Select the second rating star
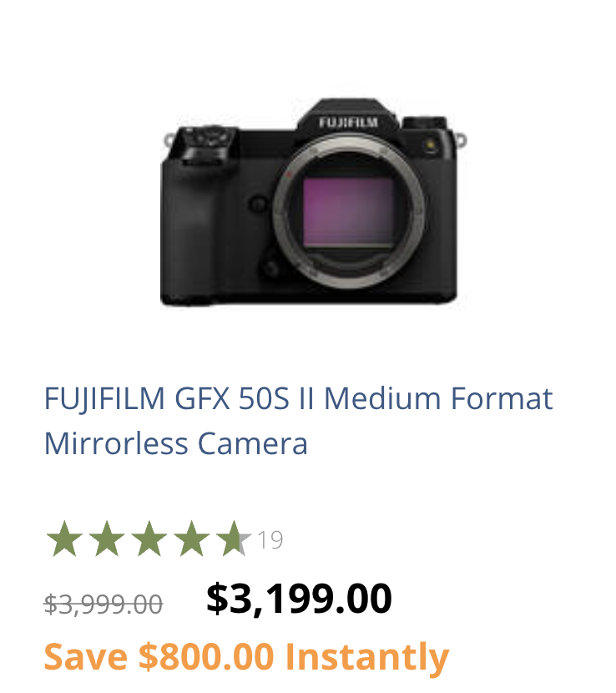 point(107,539)
